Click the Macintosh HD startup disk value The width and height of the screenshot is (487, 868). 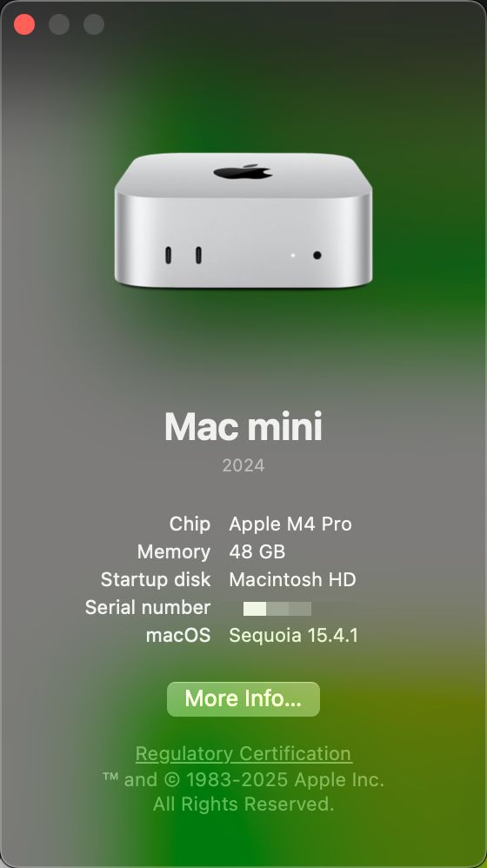[292, 579]
